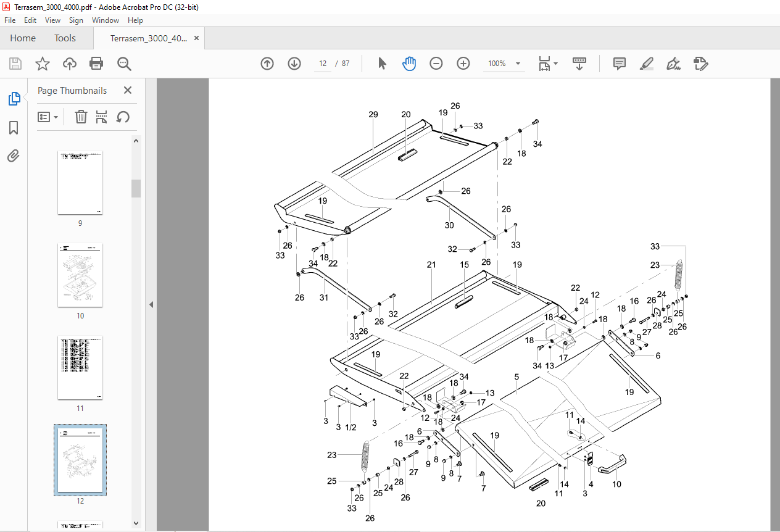The height and width of the screenshot is (532, 780).
Task: Open the sign document pen icon
Action: (x=673, y=64)
